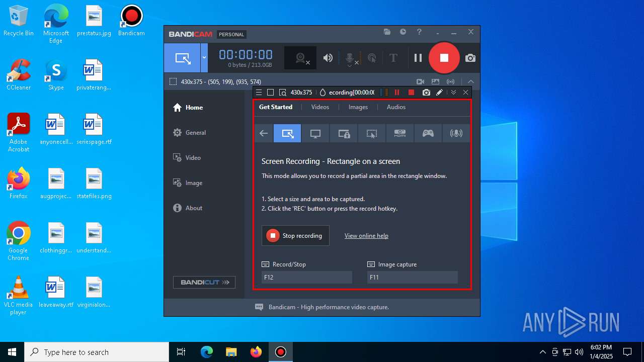Open the View online help link

click(x=366, y=236)
